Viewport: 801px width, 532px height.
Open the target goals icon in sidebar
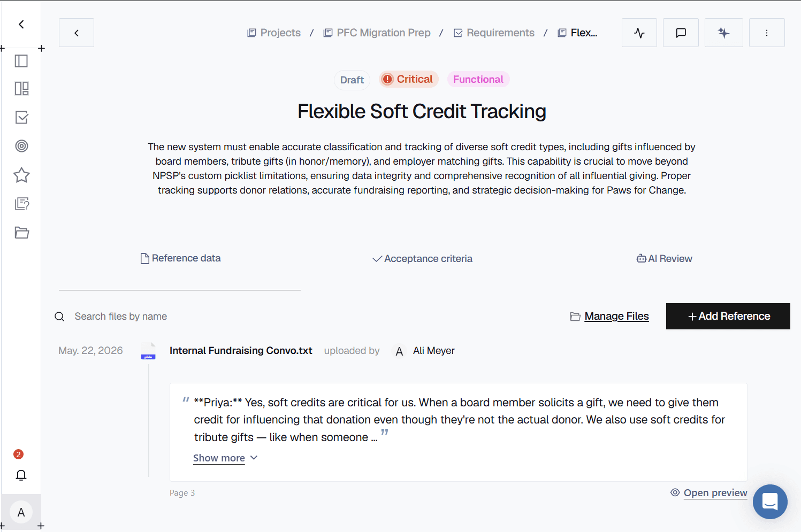coord(21,146)
